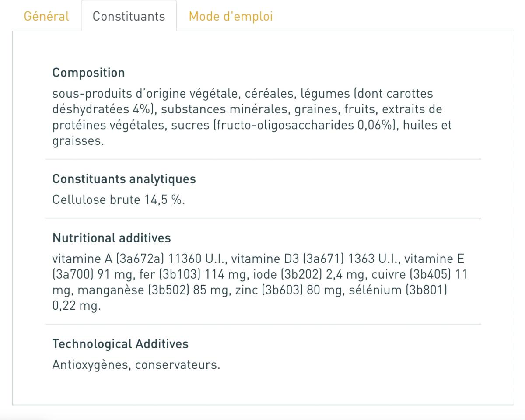This screenshot has height=420, width=525.
Task: Click the Technological Additives heading
Action: [x=120, y=344]
